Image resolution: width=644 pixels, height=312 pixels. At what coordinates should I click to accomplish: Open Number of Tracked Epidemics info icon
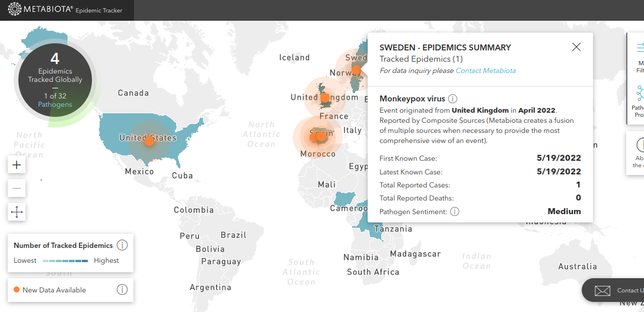tap(122, 246)
